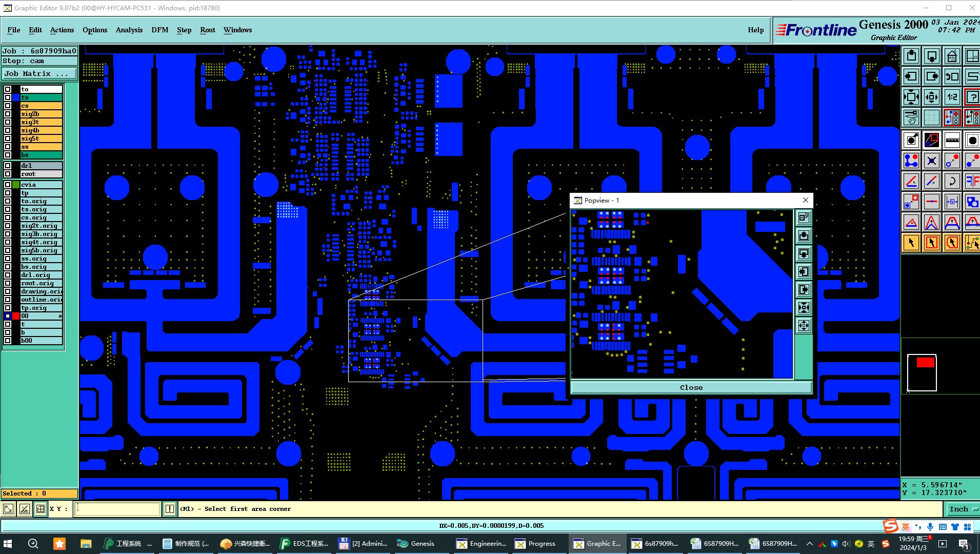
Task: Click the pan up icon in main toolbar
Action: 911,56
